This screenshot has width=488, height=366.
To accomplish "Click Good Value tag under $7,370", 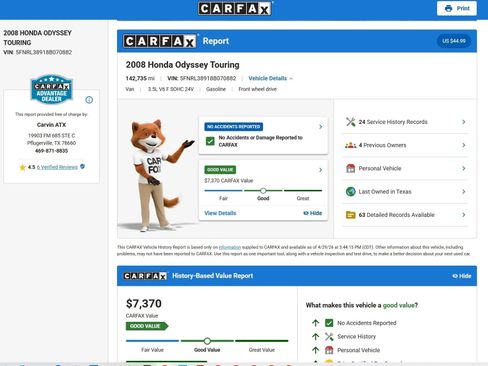I will pyautogui.click(x=147, y=326).
